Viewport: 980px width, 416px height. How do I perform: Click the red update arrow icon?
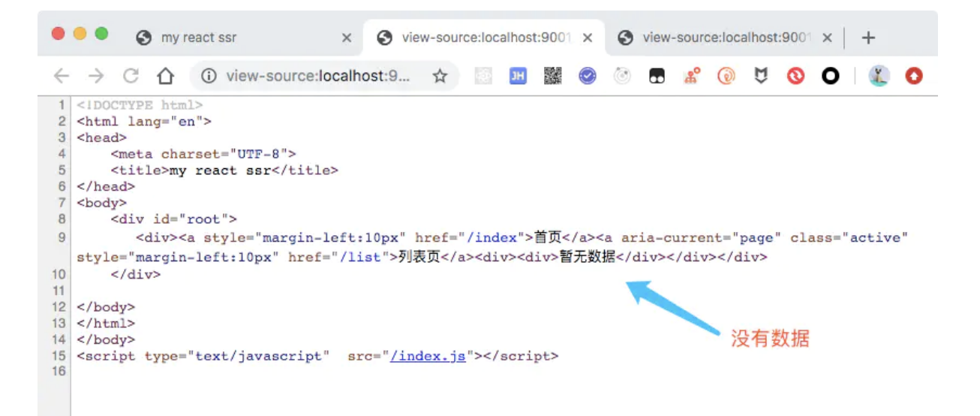pos(913,76)
